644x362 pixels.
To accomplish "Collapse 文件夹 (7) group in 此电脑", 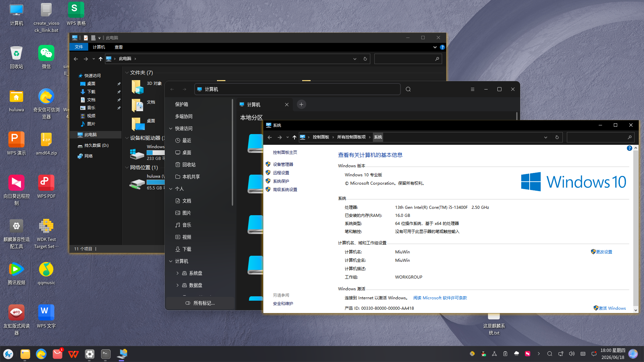I will click(x=127, y=73).
